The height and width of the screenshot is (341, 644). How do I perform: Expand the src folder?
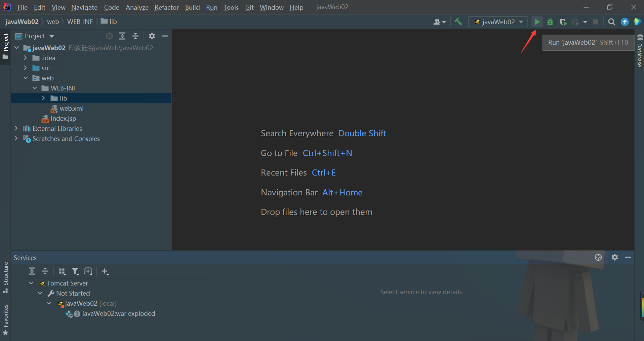pos(25,68)
